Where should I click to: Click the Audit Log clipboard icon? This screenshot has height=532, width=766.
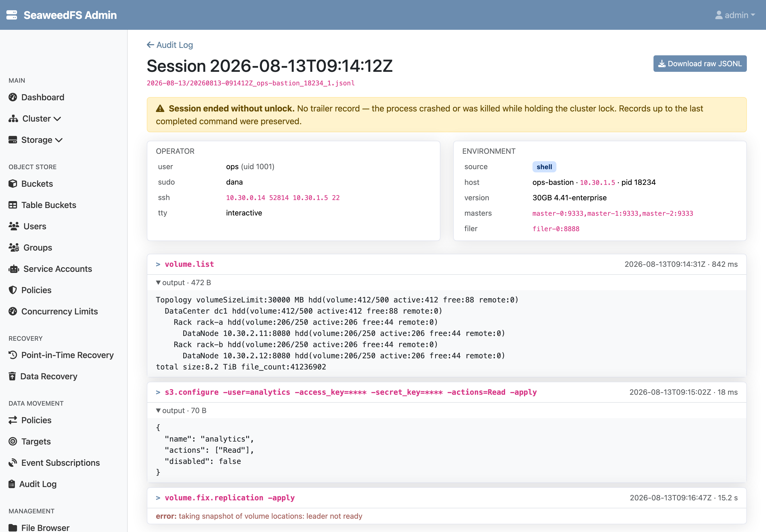pos(12,484)
